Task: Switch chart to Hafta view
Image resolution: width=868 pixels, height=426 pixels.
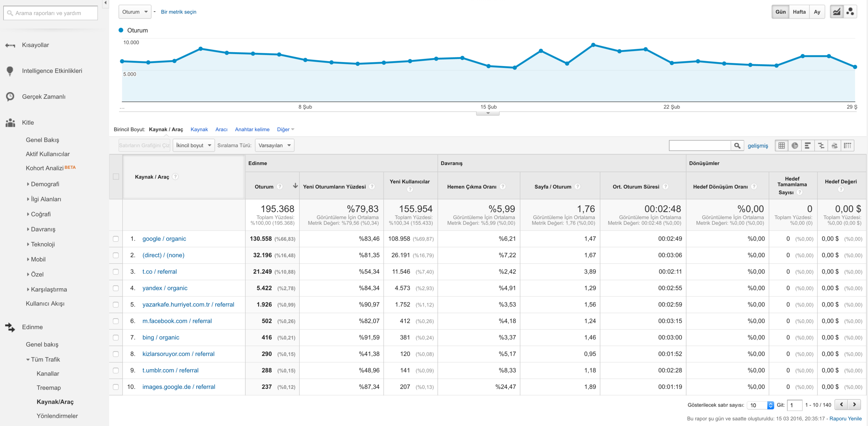Action: pyautogui.click(x=799, y=12)
